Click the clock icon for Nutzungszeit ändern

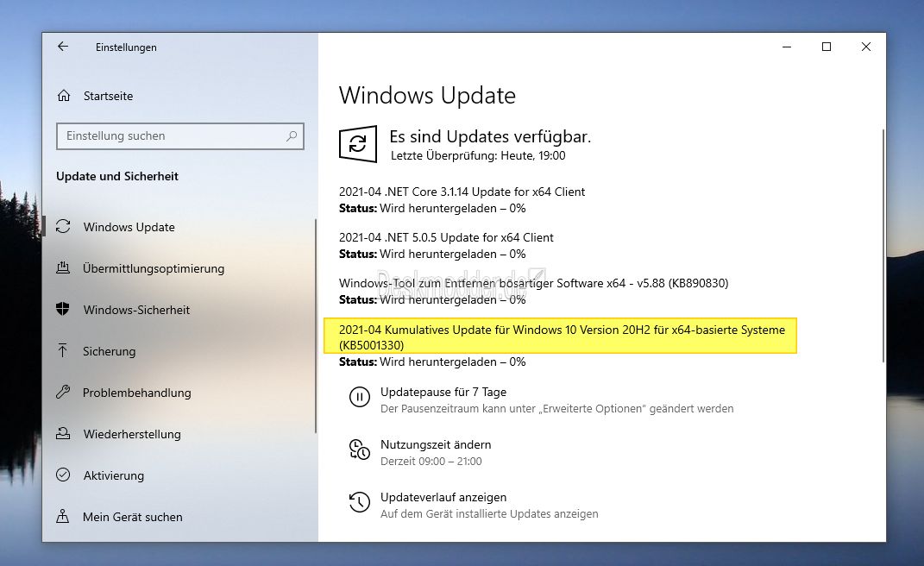[x=360, y=450]
